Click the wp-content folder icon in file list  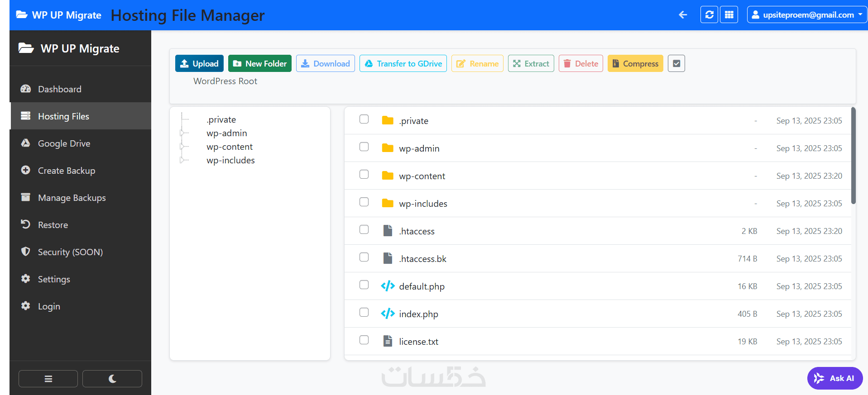(x=388, y=175)
